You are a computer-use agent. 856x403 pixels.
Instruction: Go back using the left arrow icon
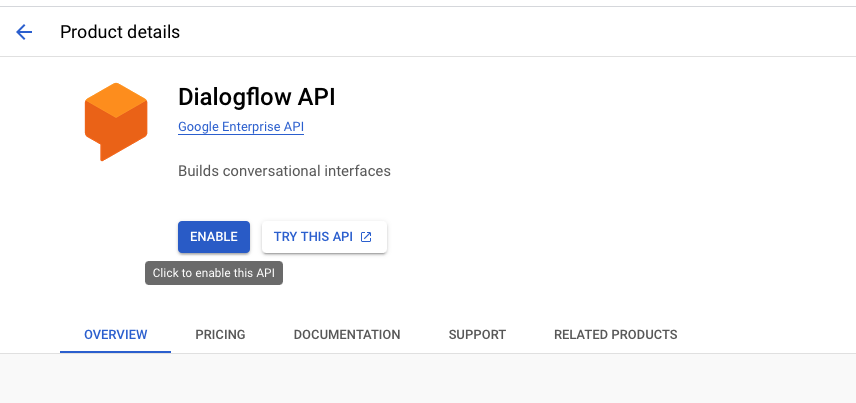coord(25,32)
